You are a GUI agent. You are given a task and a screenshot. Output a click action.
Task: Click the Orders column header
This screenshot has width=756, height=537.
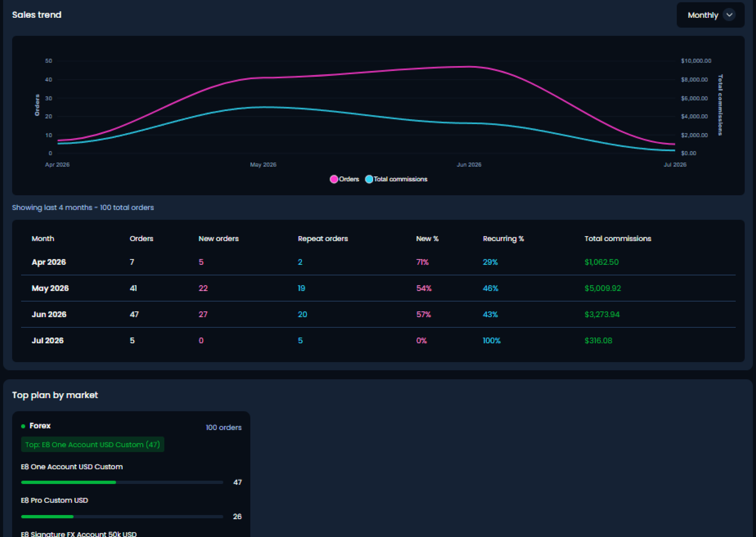tap(141, 239)
